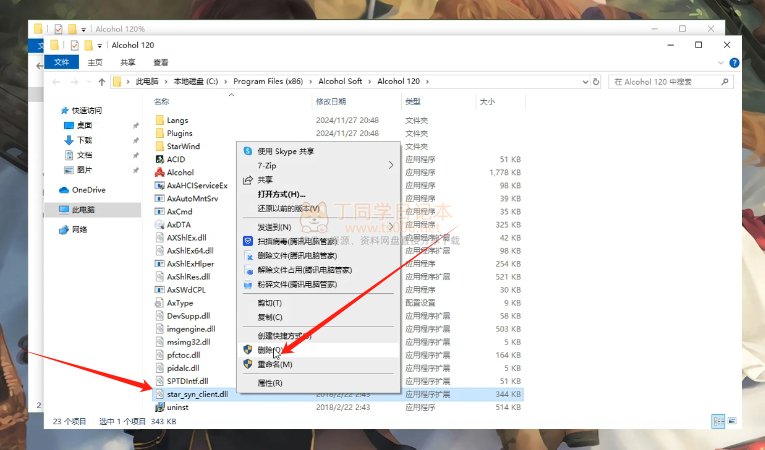Select the Plugins folder icon
765x450 pixels.
pos(160,133)
